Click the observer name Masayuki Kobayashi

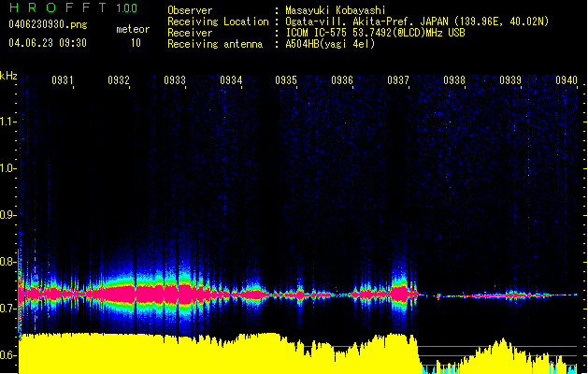pyautogui.click(x=336, y=10)
